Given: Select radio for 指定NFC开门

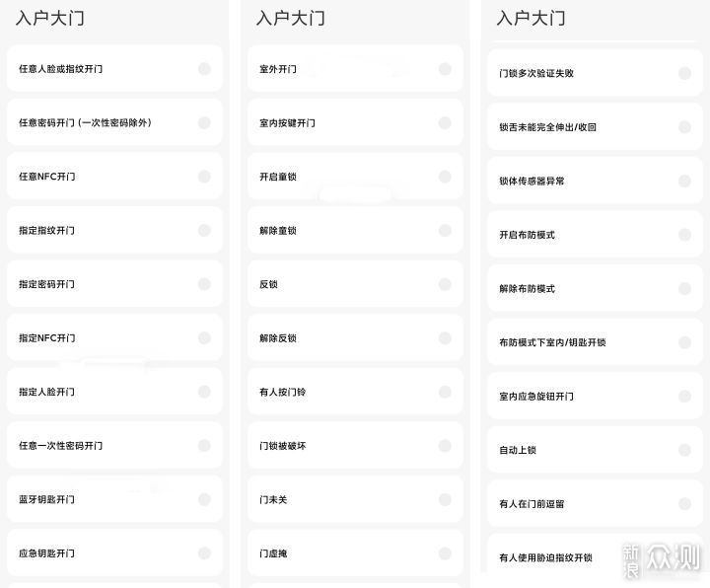Looking at the screenshot, I should coord(204,338).
